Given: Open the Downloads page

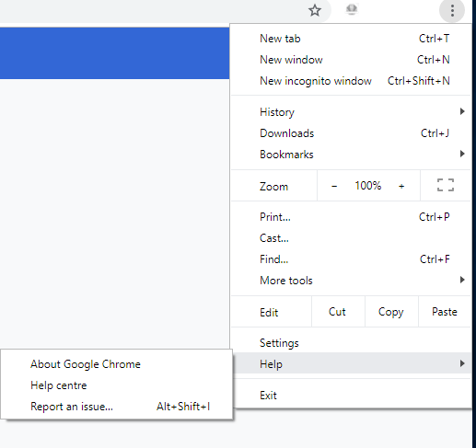Looking at the screenshot, I should pos(352,133).
